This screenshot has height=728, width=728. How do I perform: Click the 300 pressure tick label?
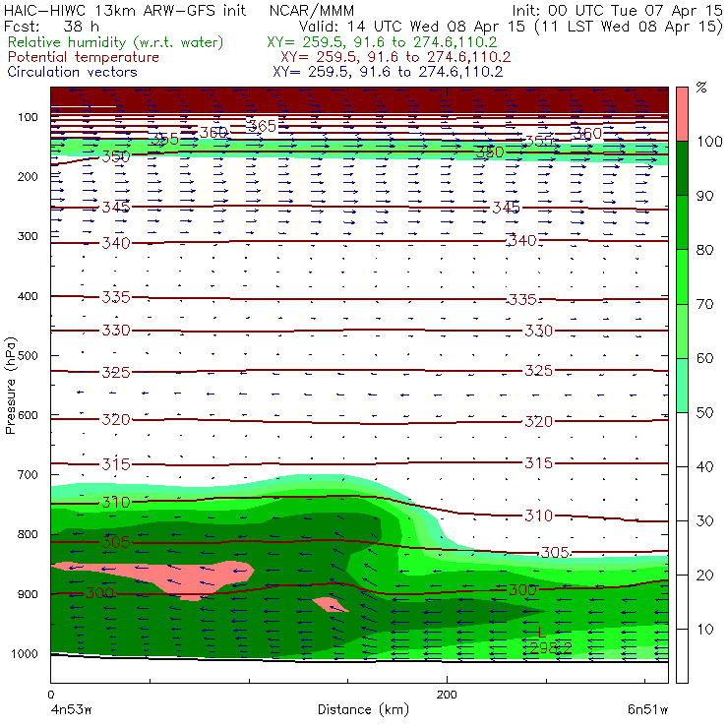(28, 236)
